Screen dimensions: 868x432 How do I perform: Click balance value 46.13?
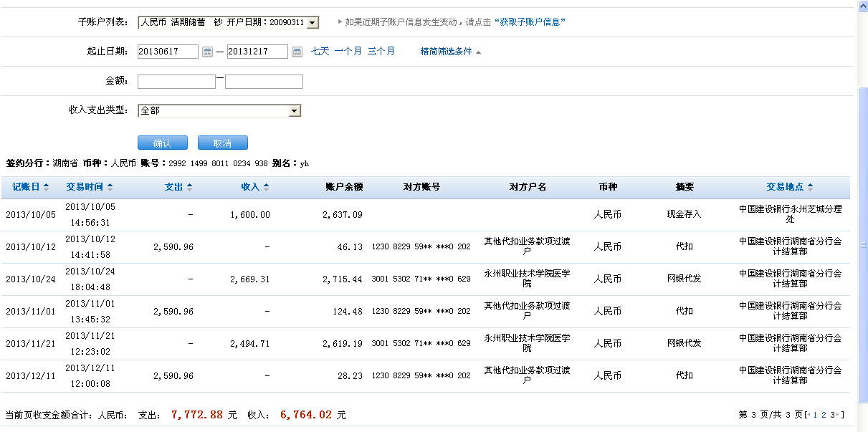click(x=350, y=246)
